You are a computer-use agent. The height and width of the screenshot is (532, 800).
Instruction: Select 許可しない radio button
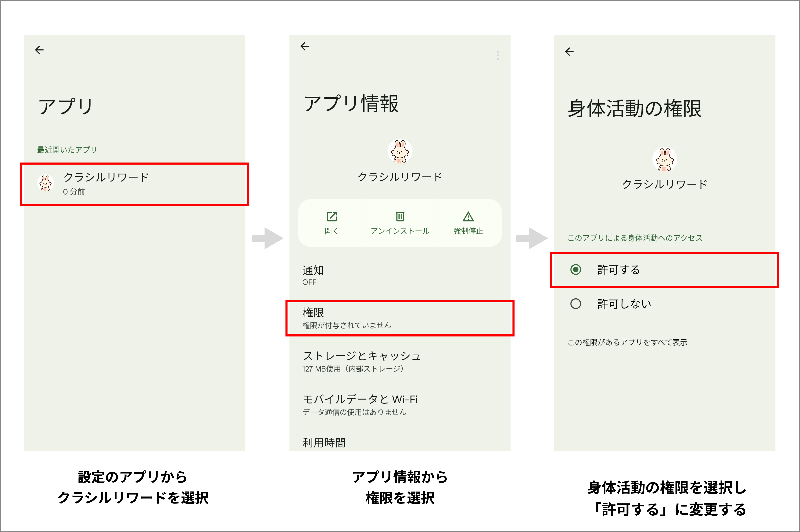576,304
